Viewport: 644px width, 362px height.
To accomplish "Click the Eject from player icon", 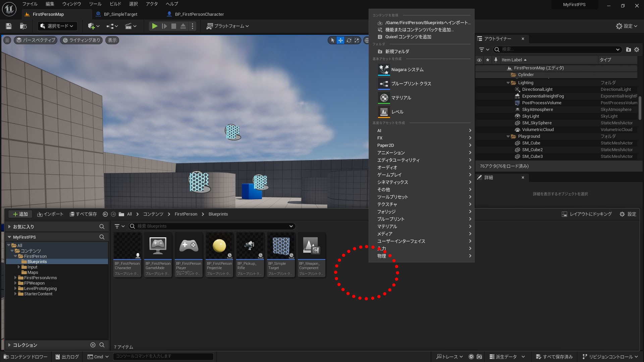I will pos(183,26).
